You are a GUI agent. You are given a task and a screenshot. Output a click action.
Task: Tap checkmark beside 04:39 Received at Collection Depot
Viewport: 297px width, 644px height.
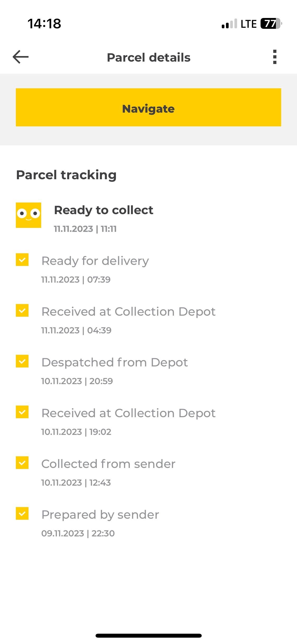[x=22, y=310]
